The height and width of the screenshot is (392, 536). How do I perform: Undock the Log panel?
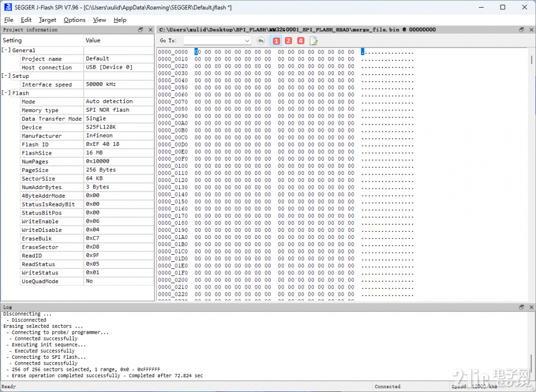click(521, 307)
